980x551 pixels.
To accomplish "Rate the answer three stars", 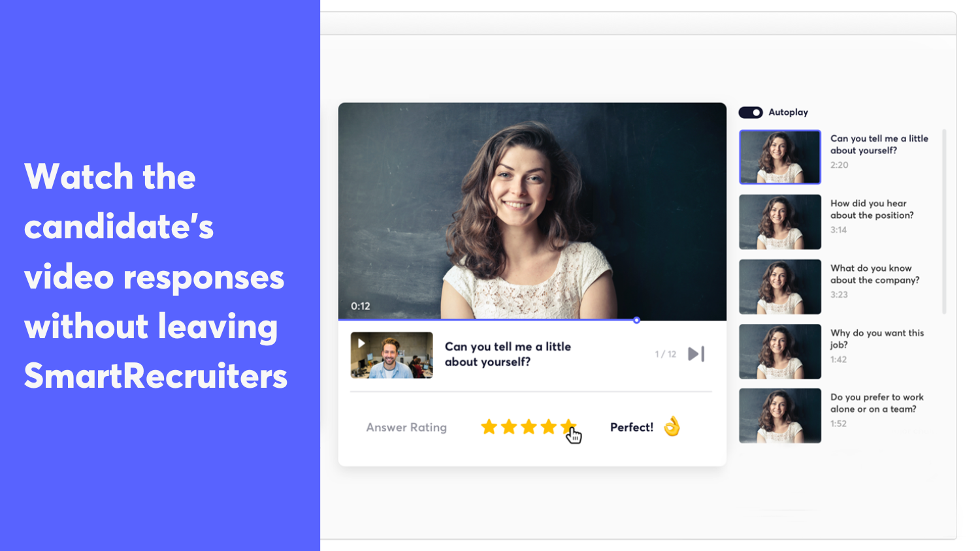I will click(x=529, y=428).
